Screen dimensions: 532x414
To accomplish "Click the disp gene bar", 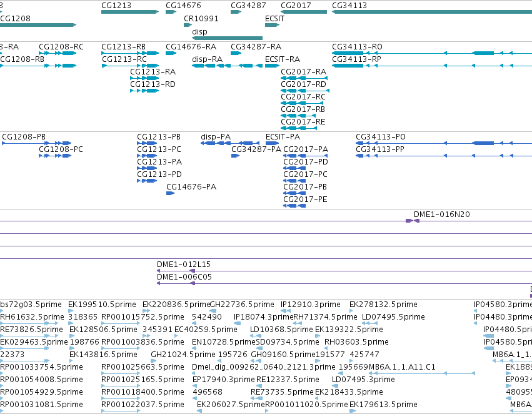I will point(228,38).
